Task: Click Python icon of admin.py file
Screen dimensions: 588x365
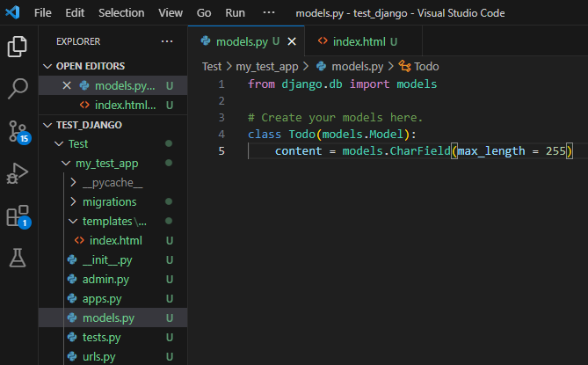Action: point(72,279)
